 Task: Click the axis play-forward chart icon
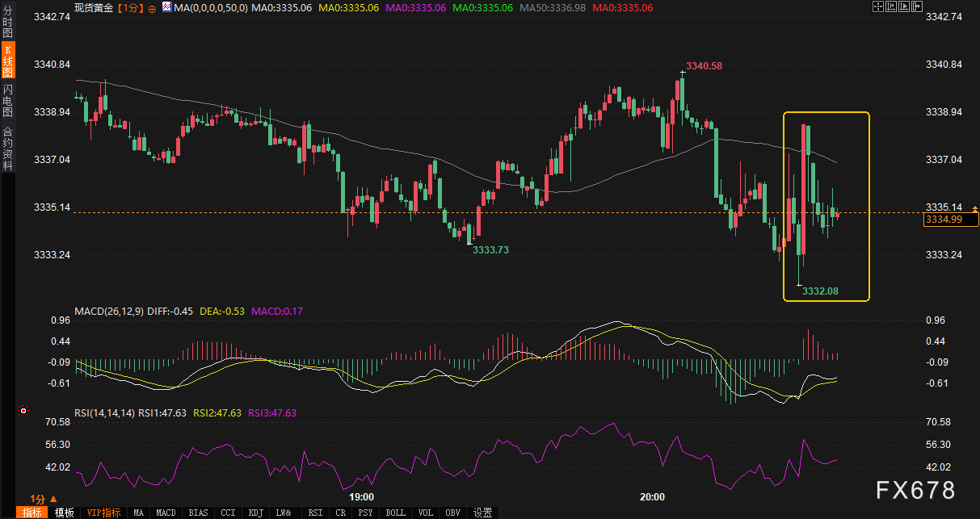click(x=903, y=6)
